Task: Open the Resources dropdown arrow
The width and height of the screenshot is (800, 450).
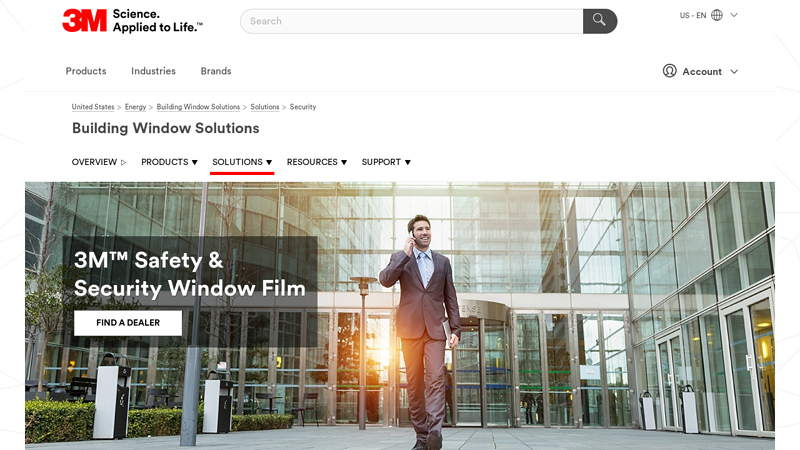Action: tap(344, 162)
